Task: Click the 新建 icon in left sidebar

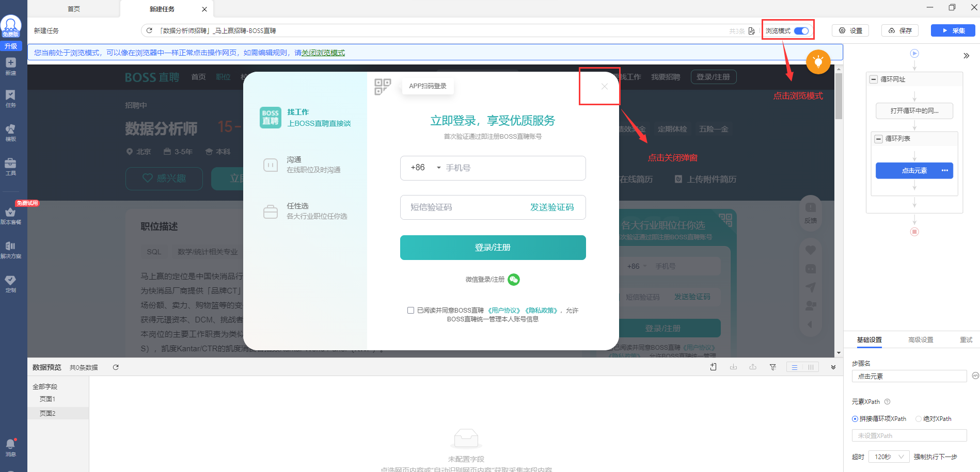Action: [11, 66]
